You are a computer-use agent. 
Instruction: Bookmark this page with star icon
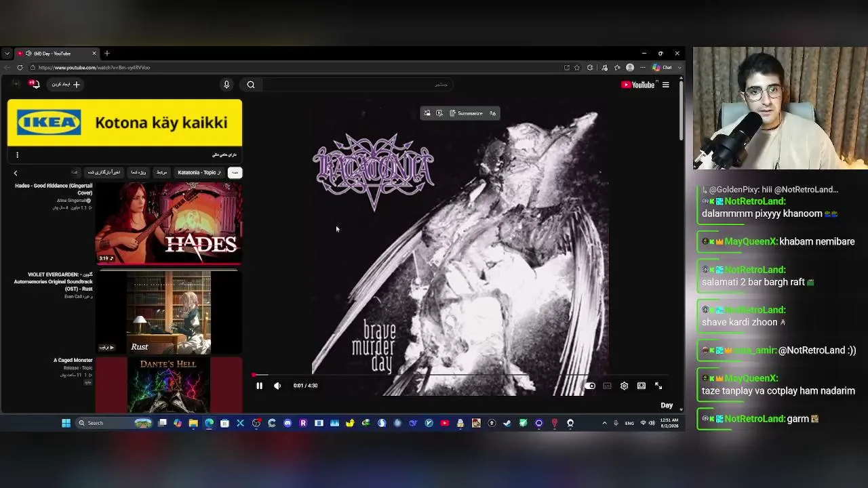[x=577, y=68]
